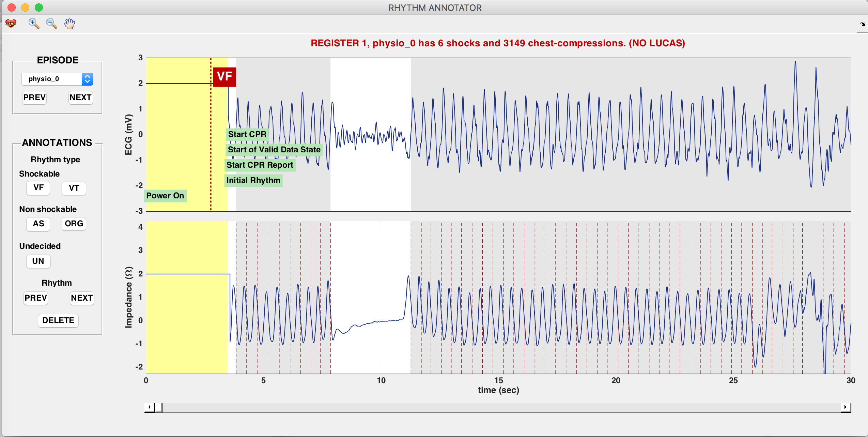Jump to next rhythm annotation

(x=82, y=298)
